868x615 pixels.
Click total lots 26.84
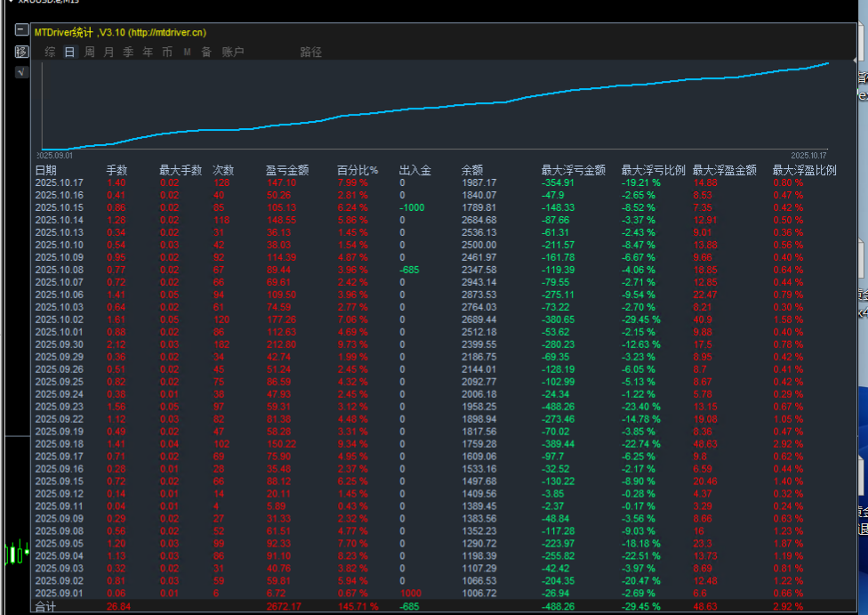coord(118,607)
